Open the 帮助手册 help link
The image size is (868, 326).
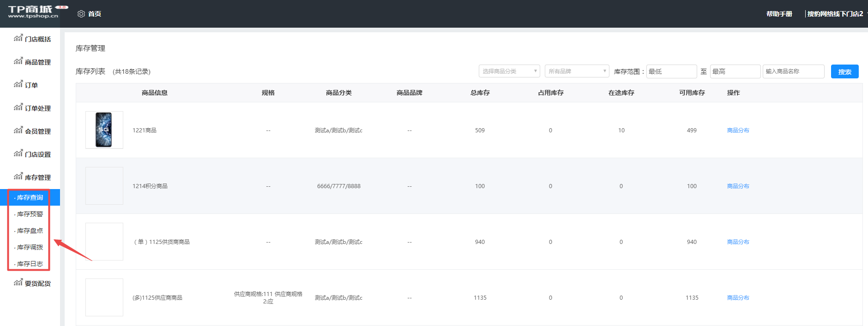(779, 14)
